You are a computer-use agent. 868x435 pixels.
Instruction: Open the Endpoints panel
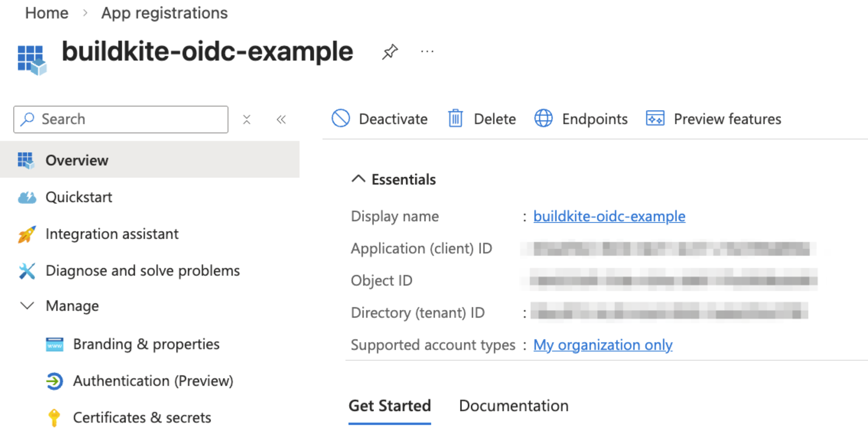pos(581,119)
